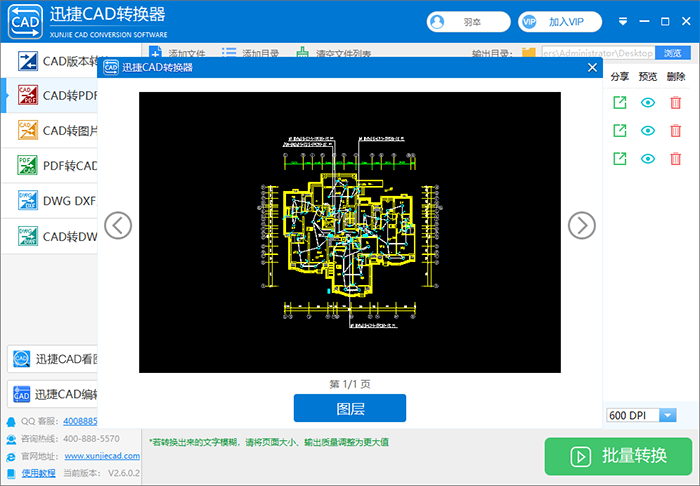The image size is (700, 486).
Task: Click the XunJie CAD app logo
Action: click(25, 21)
